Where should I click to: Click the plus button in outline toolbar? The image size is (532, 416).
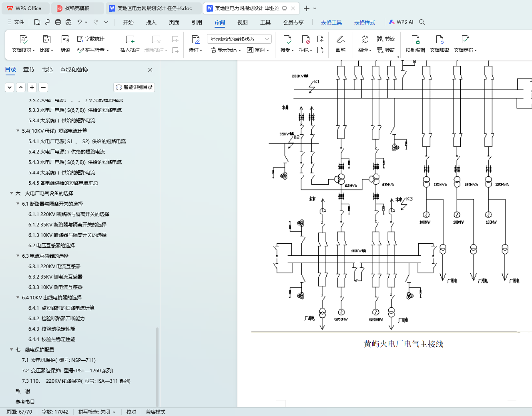[x=32, y=87]
